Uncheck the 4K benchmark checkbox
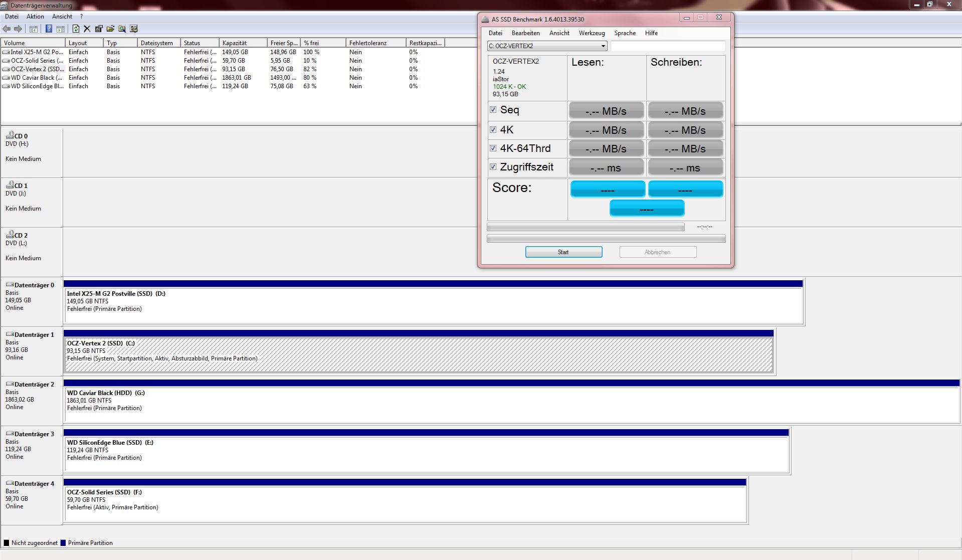This screenshot has width=962, height=560. point(493,129)
